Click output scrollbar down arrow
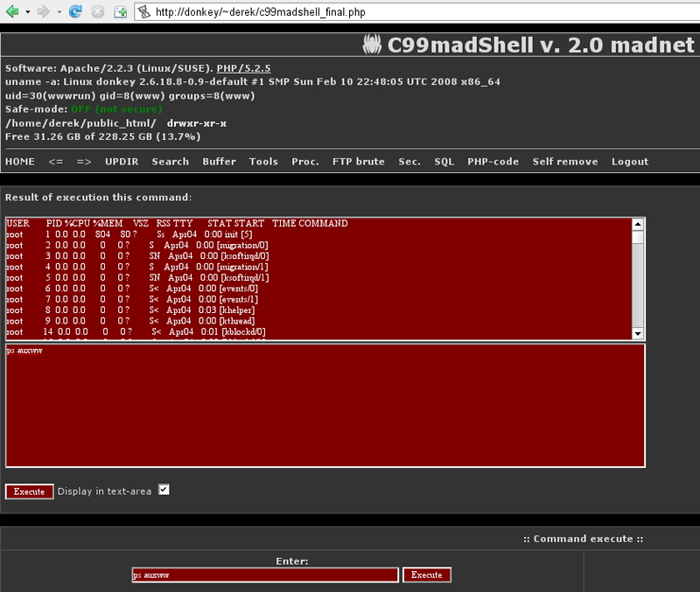The width and height of the screenshot is (700, 592). [638, 333]
